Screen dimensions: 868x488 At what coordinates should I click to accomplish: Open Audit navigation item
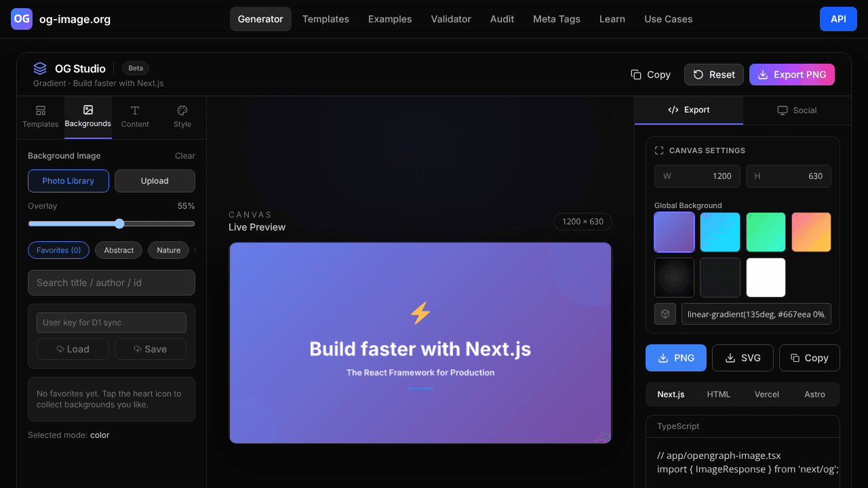(x=502, y=19)
